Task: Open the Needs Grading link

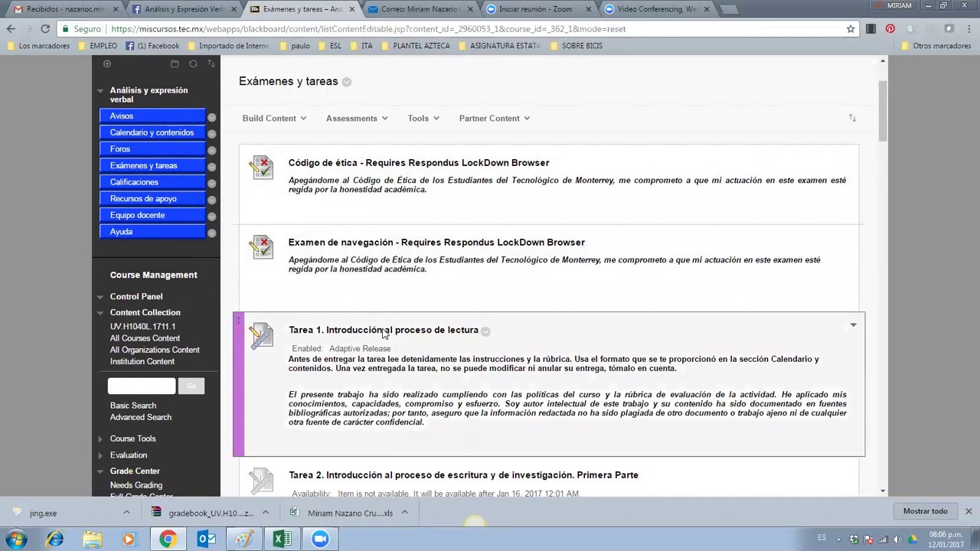Action: (x=136, y=485)
